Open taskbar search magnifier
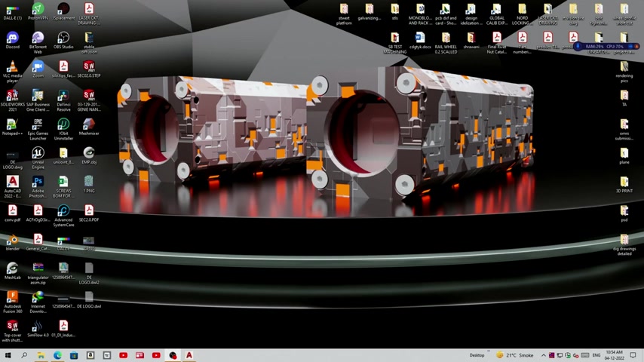 tap(24, 355)
